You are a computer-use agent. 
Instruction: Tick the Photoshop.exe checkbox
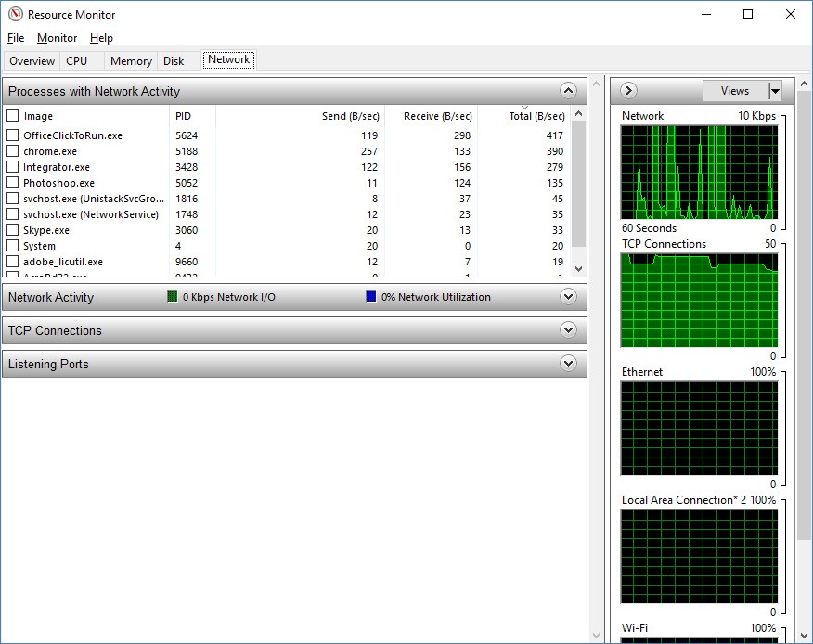(x=13, y=183)
